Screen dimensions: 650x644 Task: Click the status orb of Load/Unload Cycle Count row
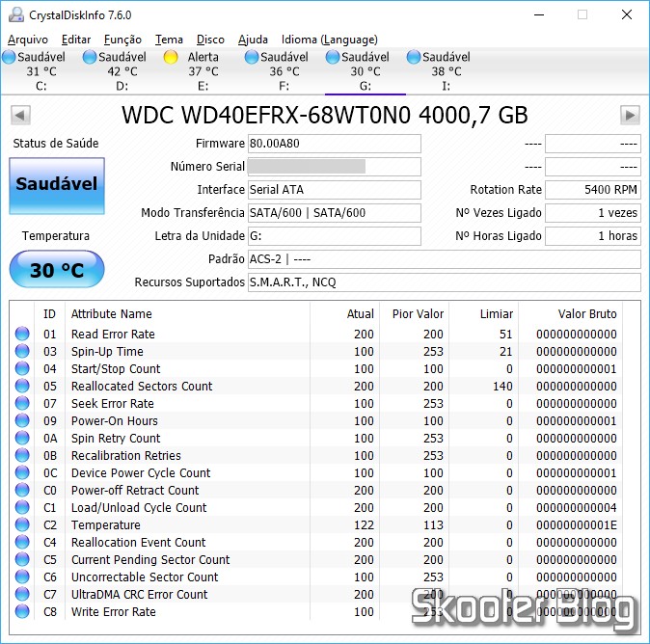coord(22,508)
